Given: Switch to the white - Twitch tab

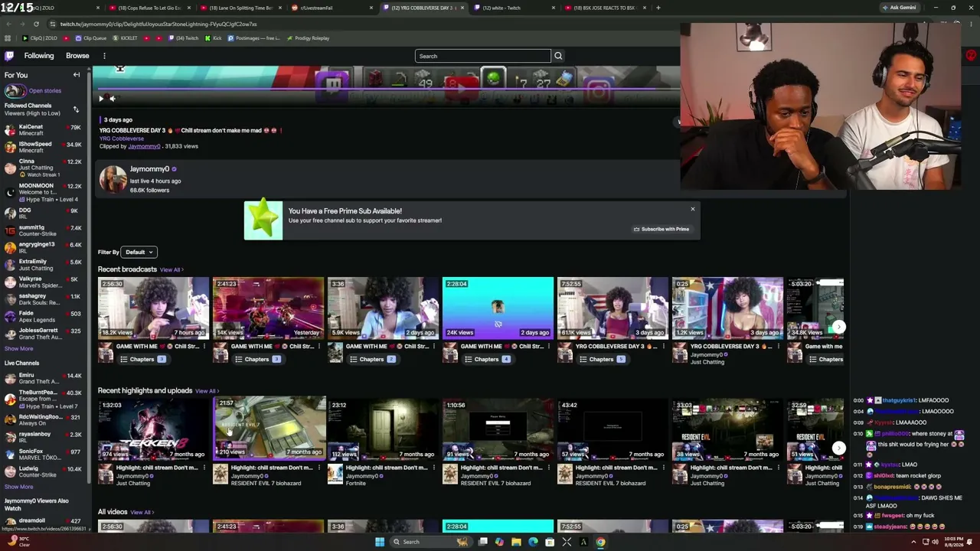Looking at the screenshot, I should pos(513,8).
